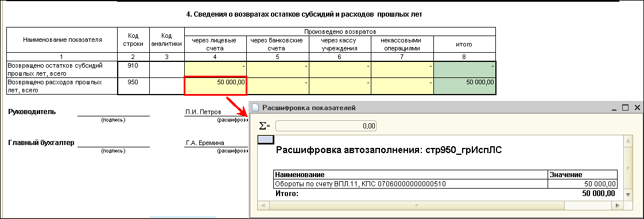Viewport: 644px width, 219px height.
Task: Click the Произведено возвратов header
Action: tap(340, 32)
